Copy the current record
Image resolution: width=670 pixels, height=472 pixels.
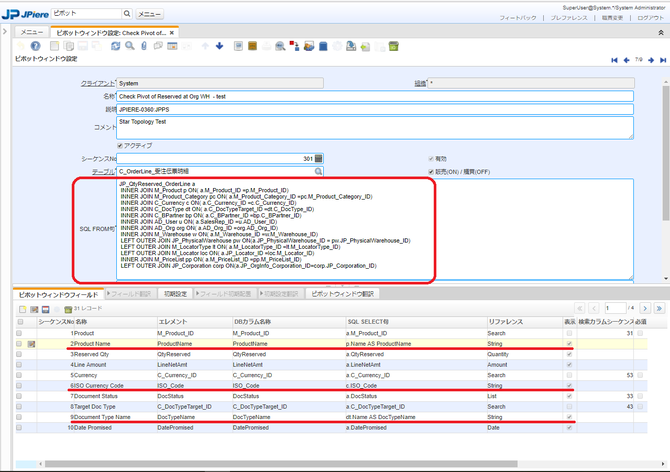tap(68, 46)
